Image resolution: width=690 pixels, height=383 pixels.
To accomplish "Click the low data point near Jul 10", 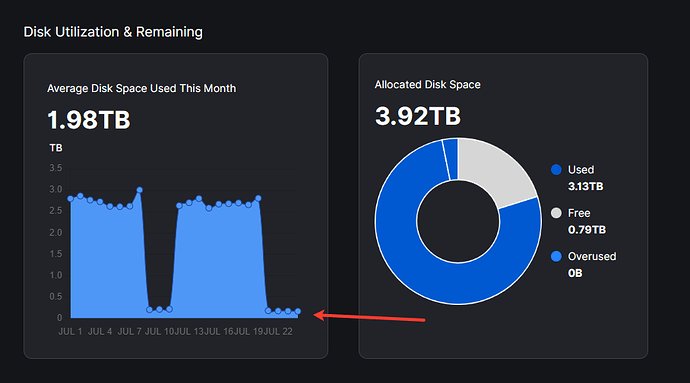I will coord(159,309).
